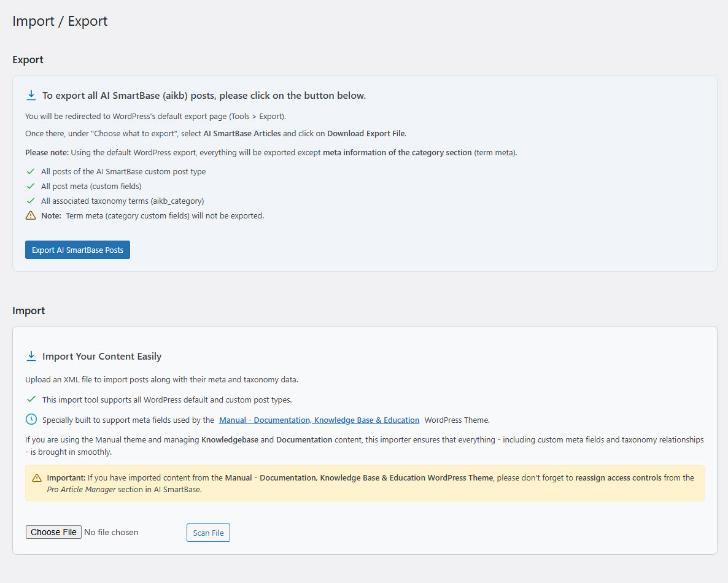This screenshot has width=728, height=583.
Task: Click 'All associated taxonomy terms (aikb_category)' line
Action: pyautogui.click(x=123, y=201)
